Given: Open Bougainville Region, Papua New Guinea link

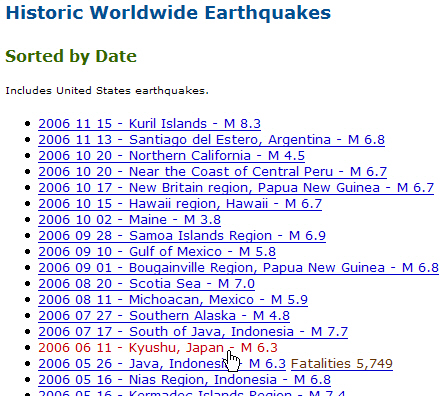Looking at the screenshot, I should click(238, 268).
